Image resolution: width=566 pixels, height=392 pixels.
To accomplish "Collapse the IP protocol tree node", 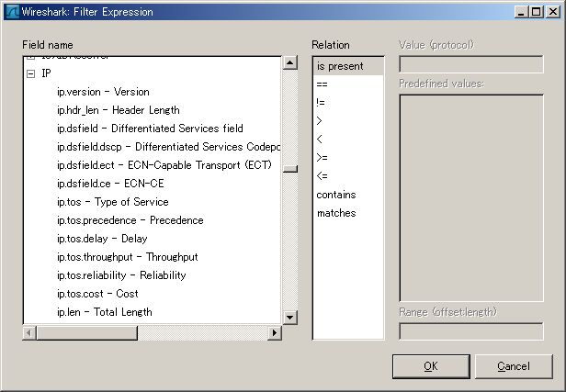I will [x=31, y=73].
